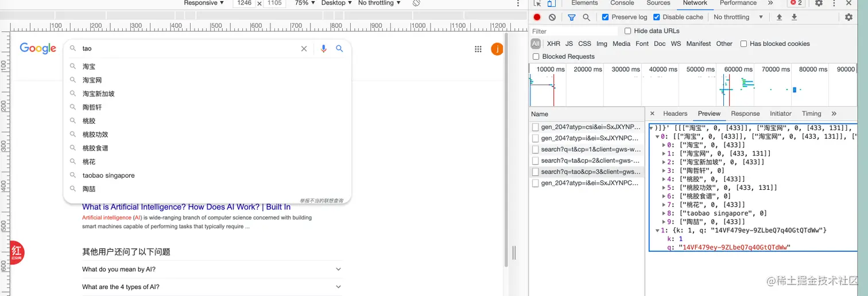Close the request details pane
The height and width of the screenshot is (296, 868).
652,114
